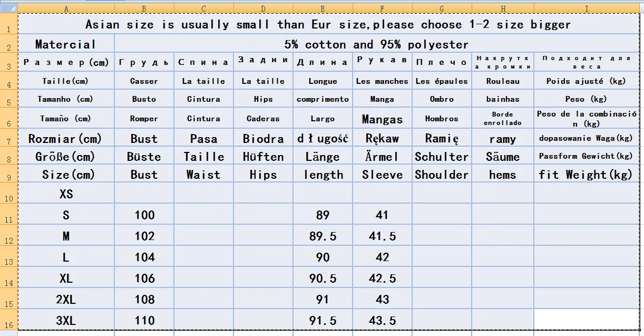The width and height of the screenshot is (644, 336).
Task: Click the Mangas cell
Action: tap(382, 119)
